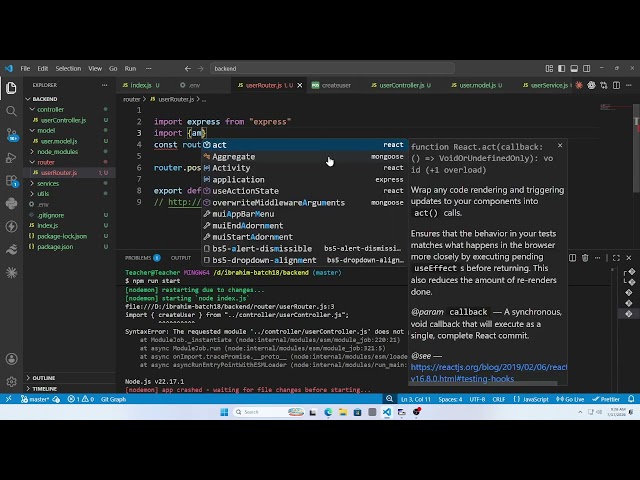
Task: Open the Selection menu
Action: (x=68, y=69)
